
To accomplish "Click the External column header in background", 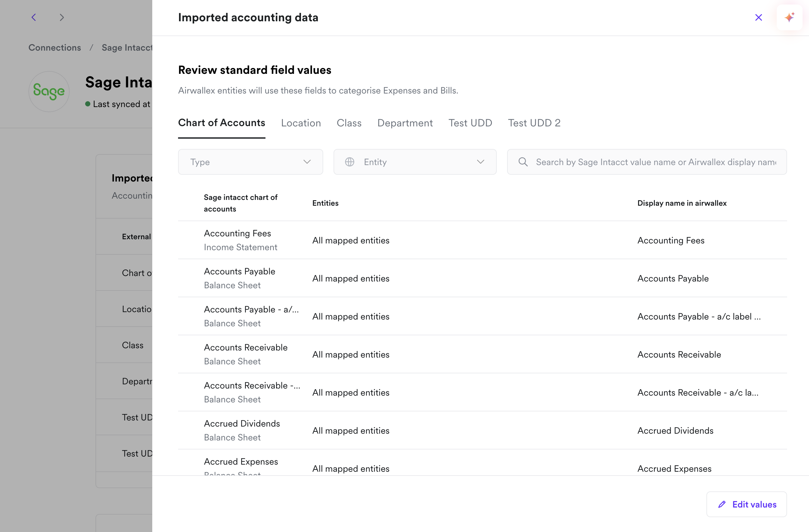I will (136, 236).
